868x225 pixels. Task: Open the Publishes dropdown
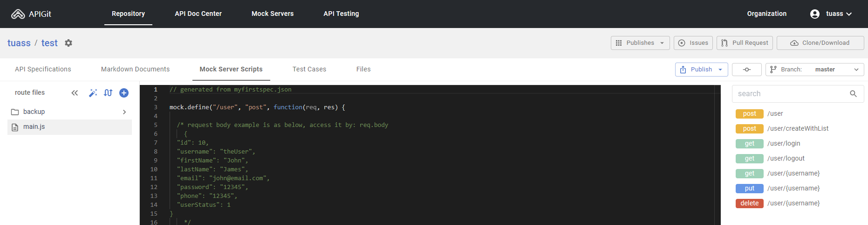tap(640, 43)
